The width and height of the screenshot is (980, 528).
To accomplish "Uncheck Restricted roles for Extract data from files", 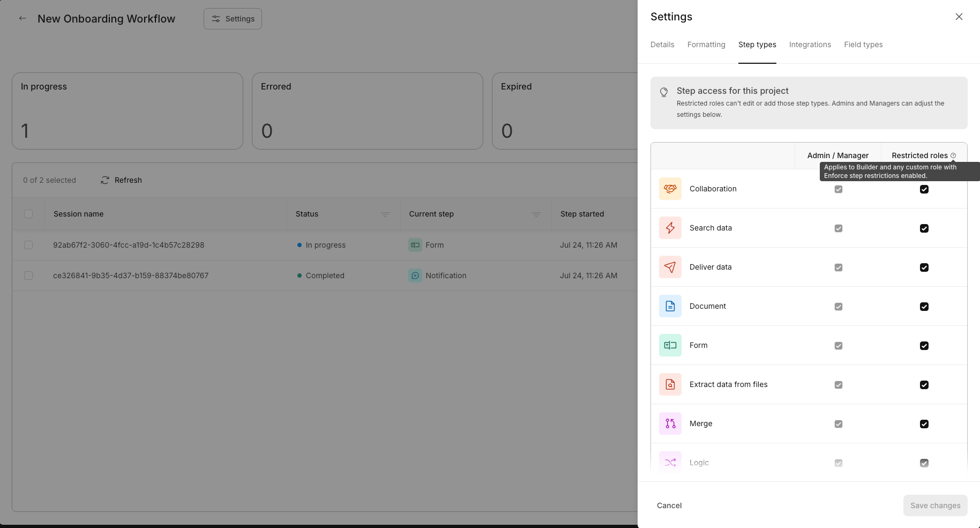I will click(924, 385).
